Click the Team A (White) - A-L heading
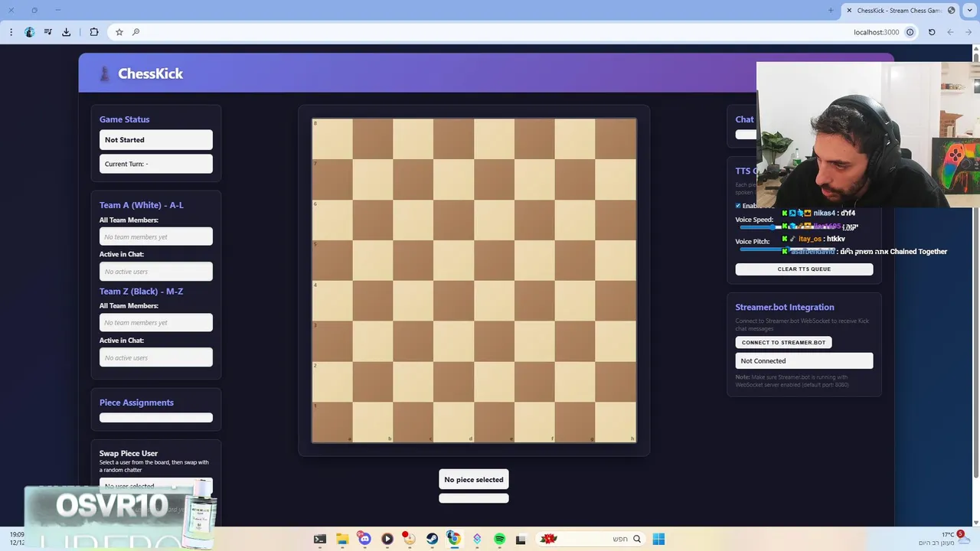Viewport: 980px width, 551px height. click(x=142, y=205)
